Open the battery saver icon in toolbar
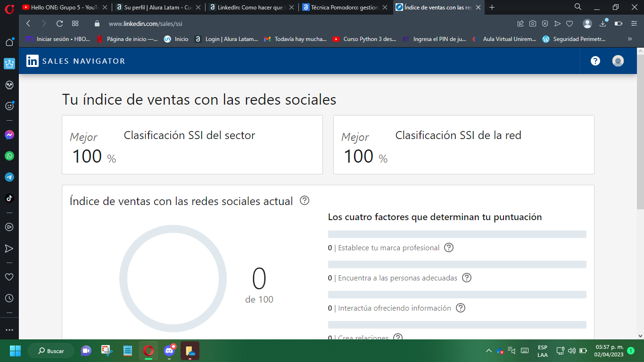644x362 pixels. [619, 24]
